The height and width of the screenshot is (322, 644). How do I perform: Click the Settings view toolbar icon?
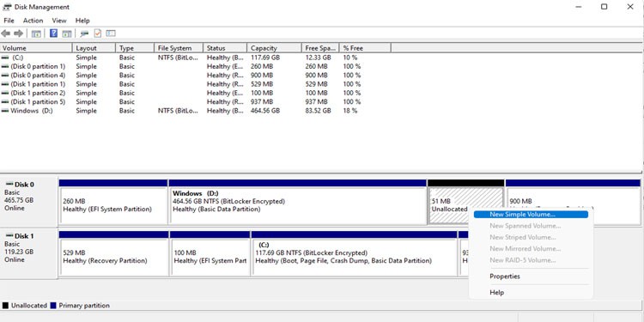click(x=111, y=33)
